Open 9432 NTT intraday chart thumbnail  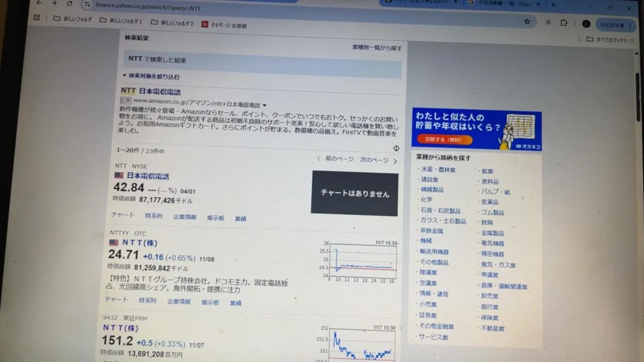click(x=358, y=343)
